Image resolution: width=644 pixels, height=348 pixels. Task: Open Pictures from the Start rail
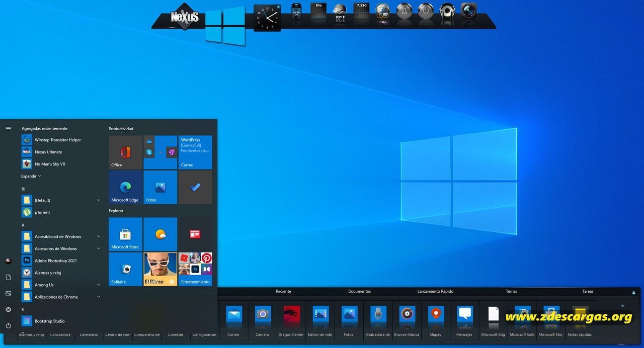(8, 293)
